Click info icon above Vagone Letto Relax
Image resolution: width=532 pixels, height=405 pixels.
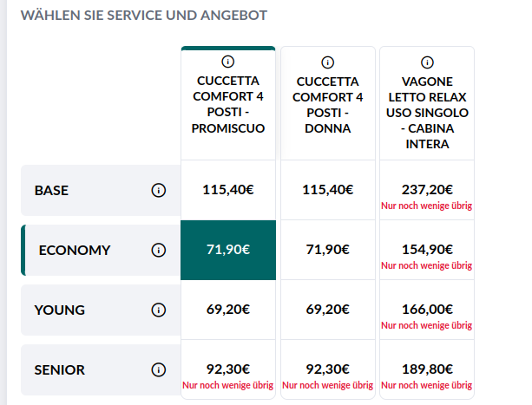click(427, 62)
